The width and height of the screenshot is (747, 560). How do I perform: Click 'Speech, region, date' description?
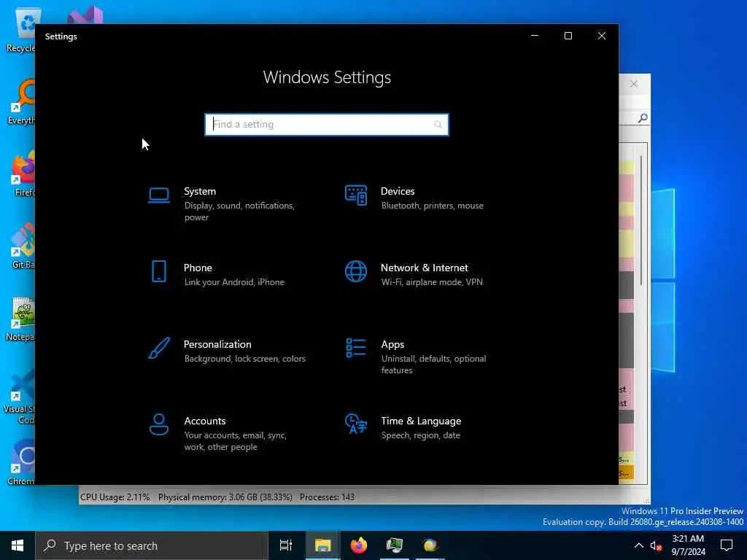point(420,435)
